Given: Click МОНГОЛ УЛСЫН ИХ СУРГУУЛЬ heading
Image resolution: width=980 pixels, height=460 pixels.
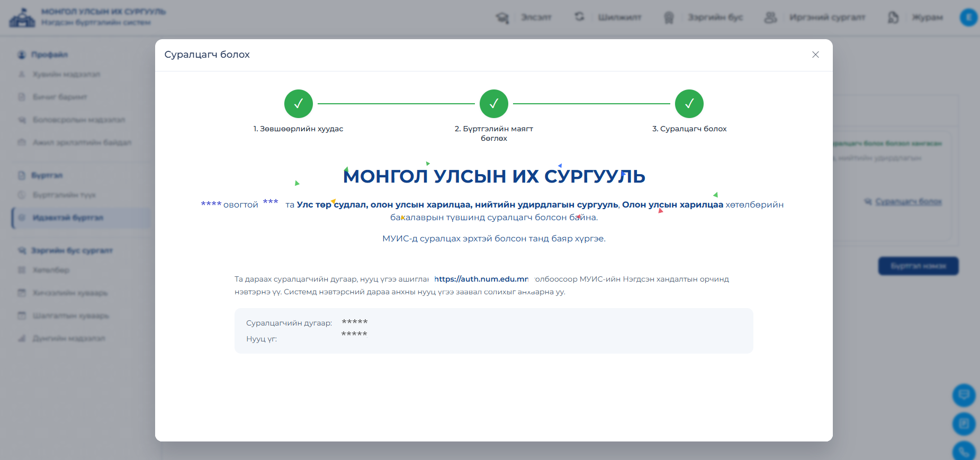Looking at the screenshot, I should (x=494, y=176).
